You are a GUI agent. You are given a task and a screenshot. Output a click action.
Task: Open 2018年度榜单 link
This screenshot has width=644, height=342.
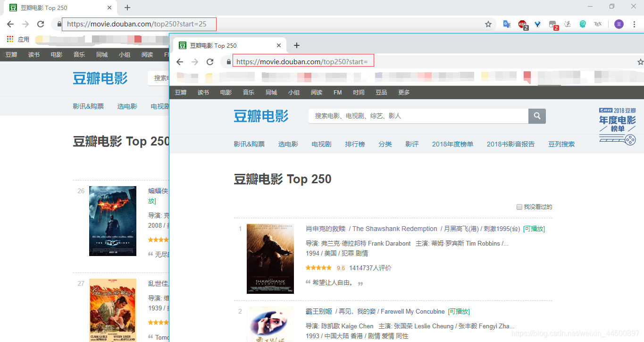pos(452,144)
